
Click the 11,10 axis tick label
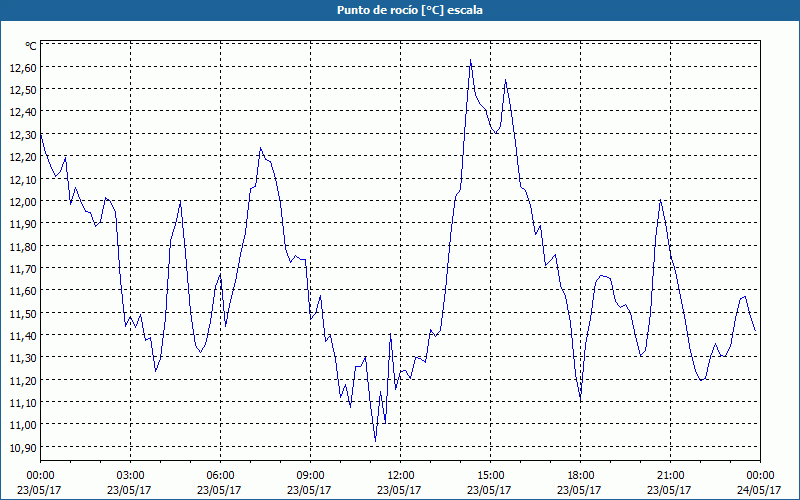pos(23,403)
